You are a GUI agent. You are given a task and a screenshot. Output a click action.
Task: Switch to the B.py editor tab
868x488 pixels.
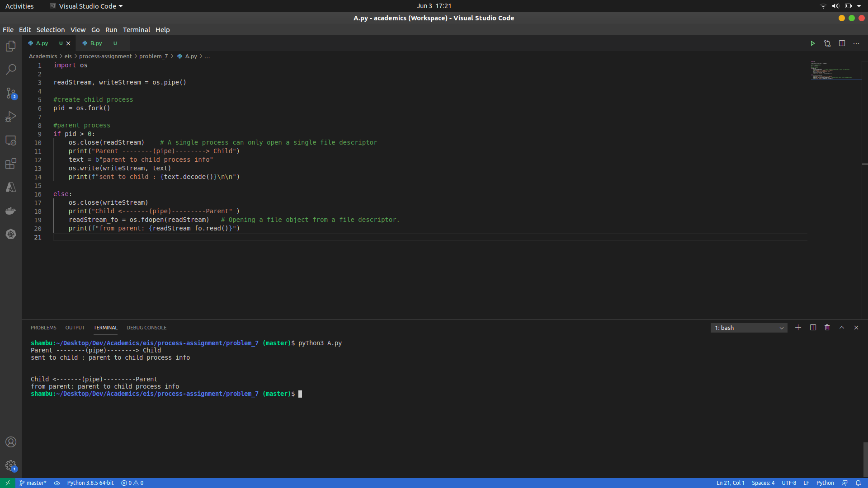96,43
